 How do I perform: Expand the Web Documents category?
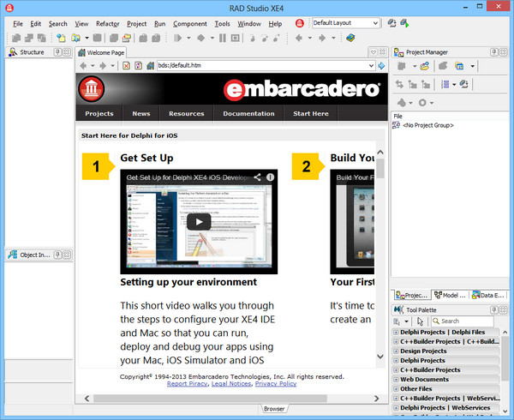coord(396,379)
